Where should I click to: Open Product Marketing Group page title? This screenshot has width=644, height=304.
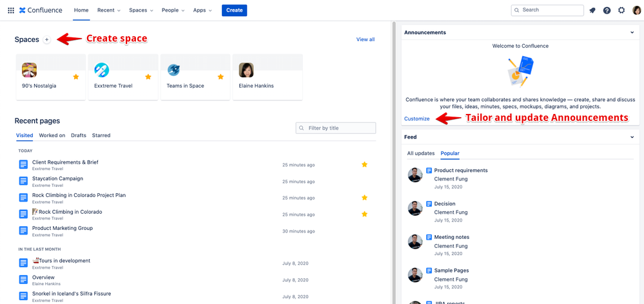[63, 228]
